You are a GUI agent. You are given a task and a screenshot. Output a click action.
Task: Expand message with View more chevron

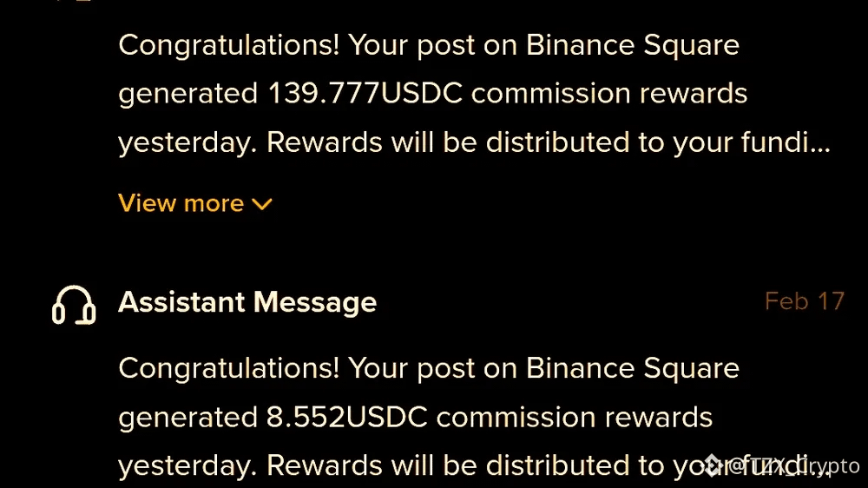[x=261, y=204]
